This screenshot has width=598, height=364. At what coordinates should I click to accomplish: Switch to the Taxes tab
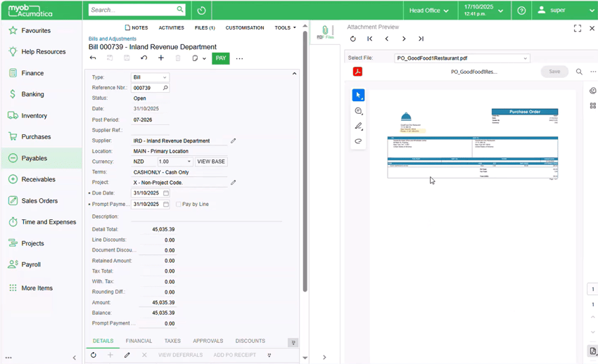coord(172,341)
